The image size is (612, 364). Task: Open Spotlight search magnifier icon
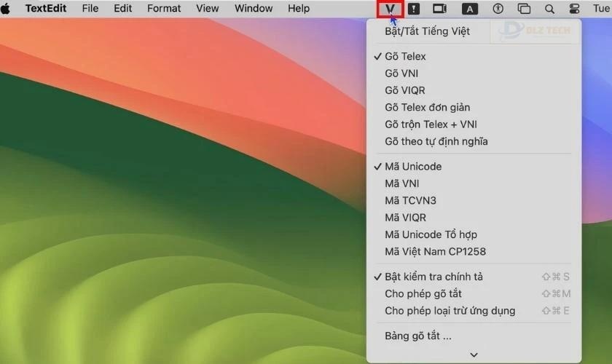549,9
